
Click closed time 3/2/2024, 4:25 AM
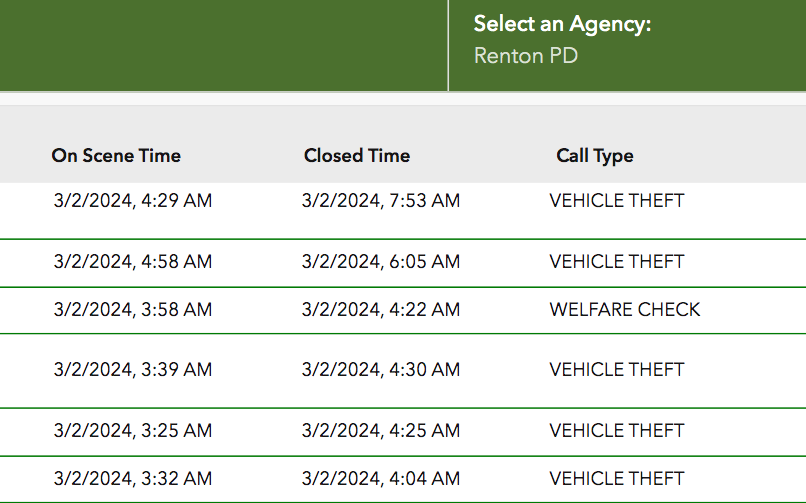tap(381, 431)
